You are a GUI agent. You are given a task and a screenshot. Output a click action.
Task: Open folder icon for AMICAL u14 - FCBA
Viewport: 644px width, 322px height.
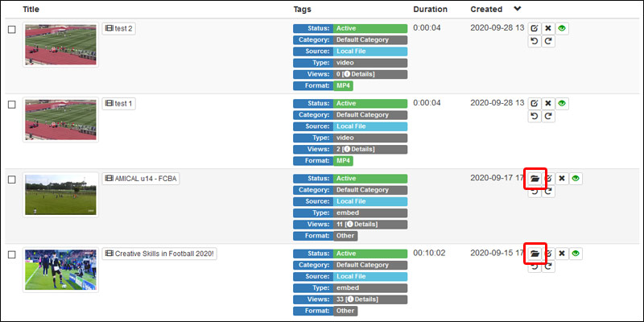tap(535, 179)
